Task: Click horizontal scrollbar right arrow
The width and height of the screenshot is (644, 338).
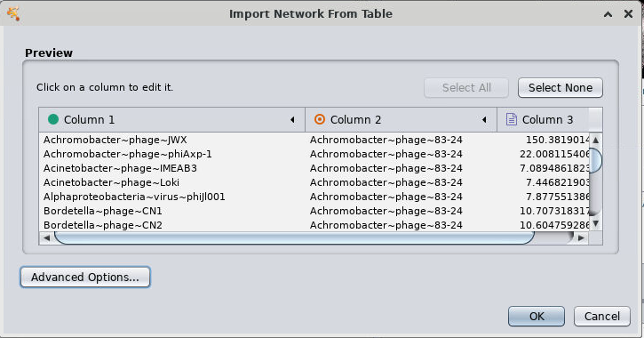Action: pyautogui.click(x=581, y=237)
